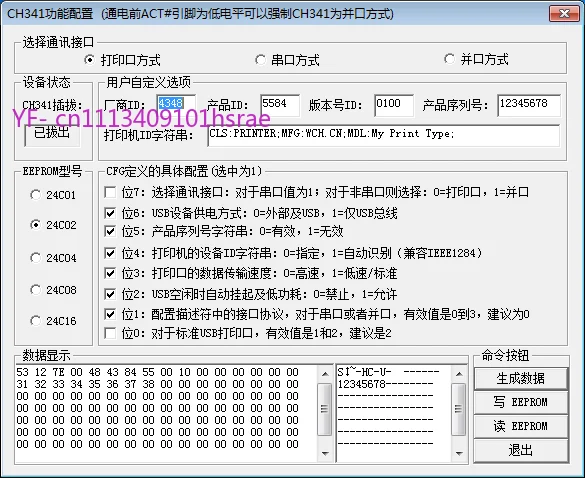Viewport: 585px width, 478px height.
Task: Click the 产品序列号 field showing 12345678
Action: (529, 105)
